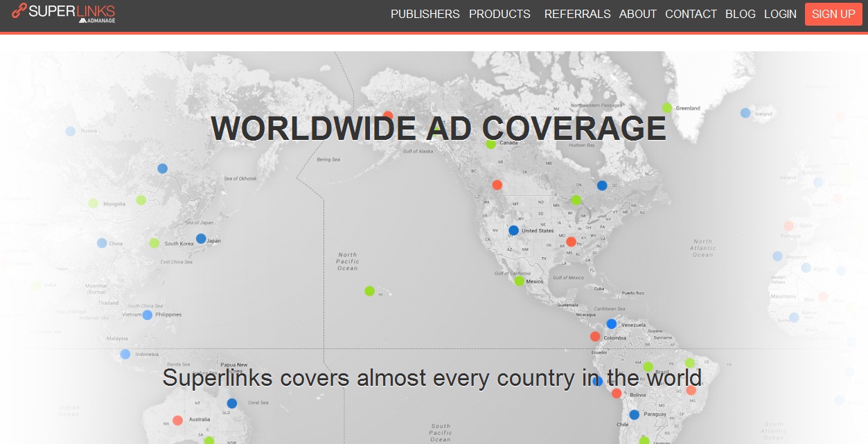Click the green marker near Great Lakes
The height and width of the screenshot is (444, 868).
click(576, 200)
